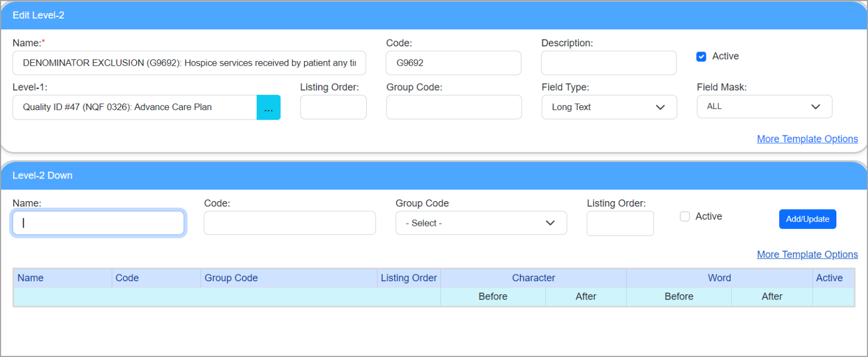The height and width of the screenshot is (357, 868).
Task: Click the Description input field
Action: 609,63
